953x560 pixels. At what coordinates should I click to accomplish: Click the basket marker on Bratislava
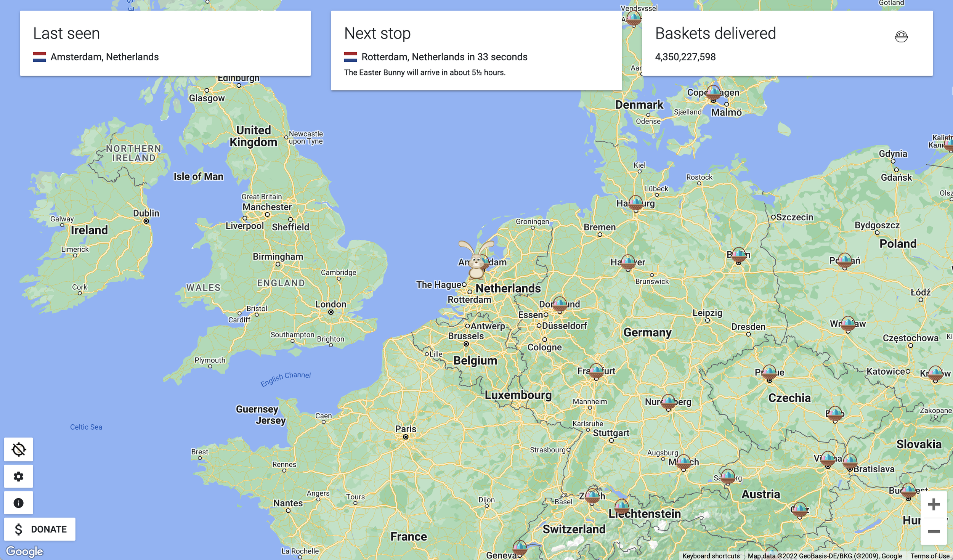coord(850,462)
